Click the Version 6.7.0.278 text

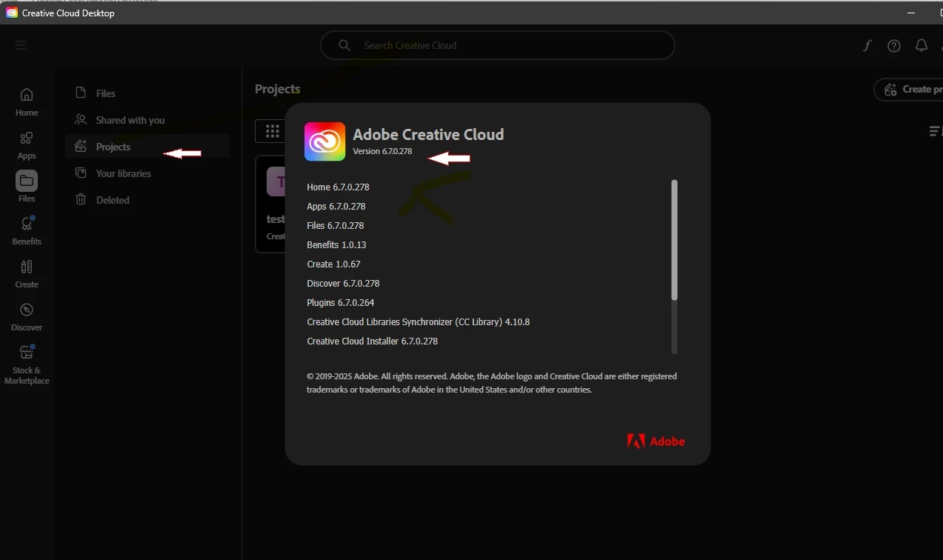tap(382, 151)
